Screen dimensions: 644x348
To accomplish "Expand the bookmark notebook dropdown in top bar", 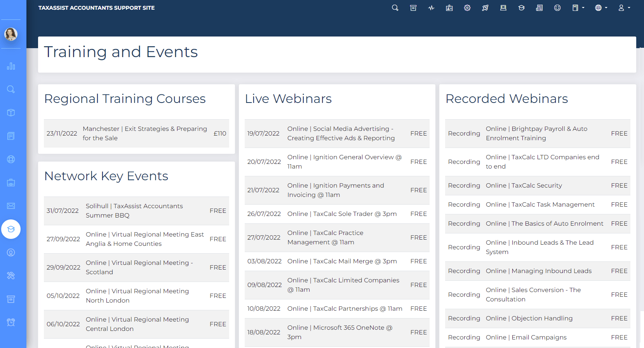I will (578, 8).
